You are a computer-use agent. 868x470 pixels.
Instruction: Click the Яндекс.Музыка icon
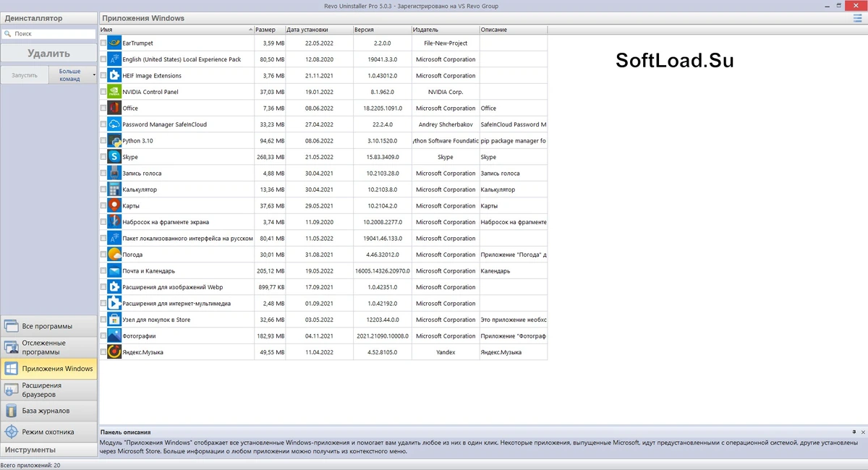click(114, 352)
